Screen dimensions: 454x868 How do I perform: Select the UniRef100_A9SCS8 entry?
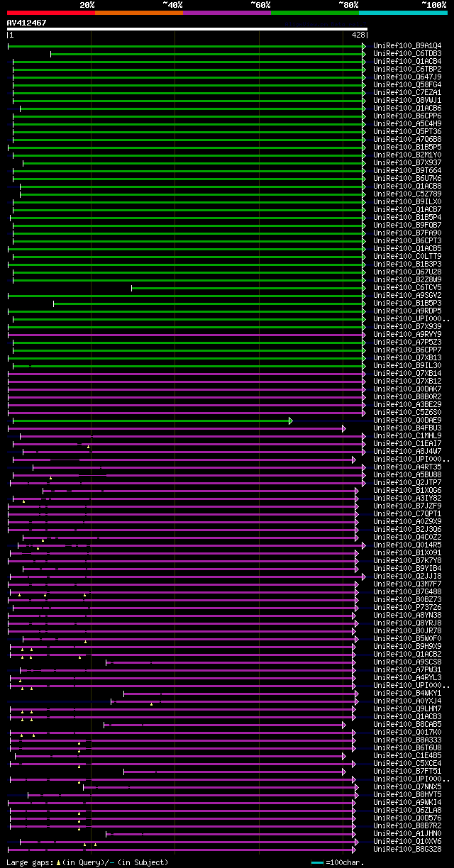pos(407,662)
